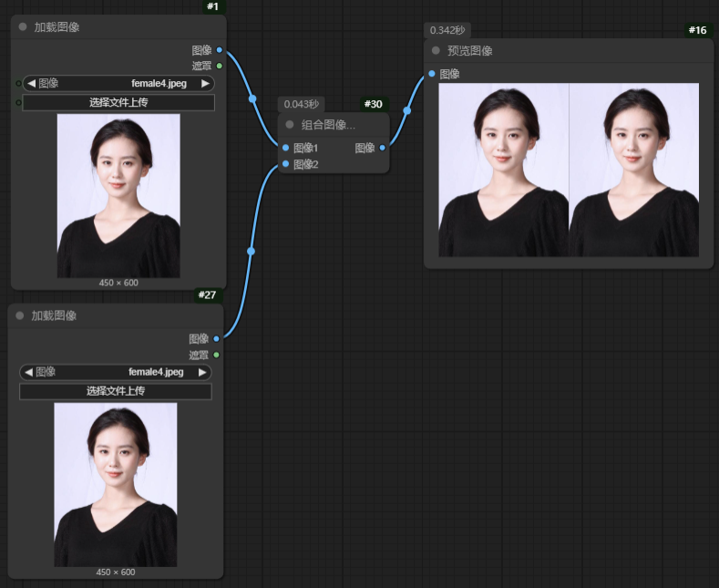The height and width of the screenshot is (588, 719).
Task: Select previous image with left arrow in node #27
Action: pyautogui.click(x=27, y=372)
